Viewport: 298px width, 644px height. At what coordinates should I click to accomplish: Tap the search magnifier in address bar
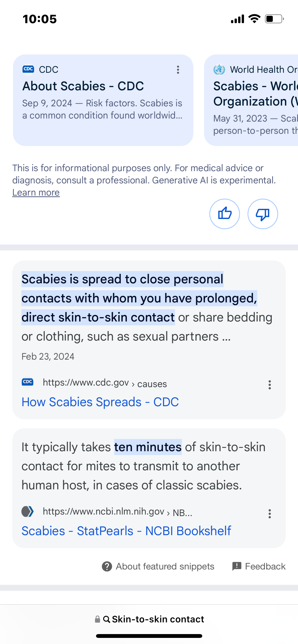[x=106, y=619]
